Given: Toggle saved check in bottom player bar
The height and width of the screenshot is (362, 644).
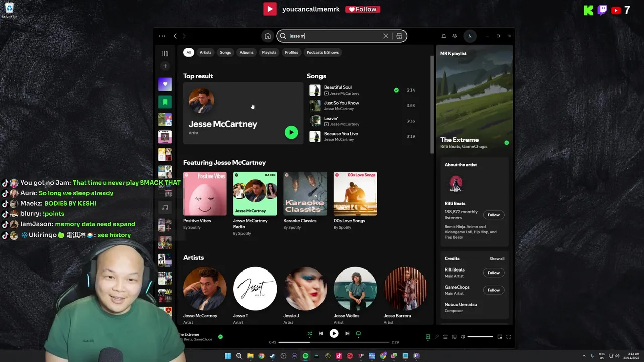Looking at the screenshot, I should [x=220, y=337].
